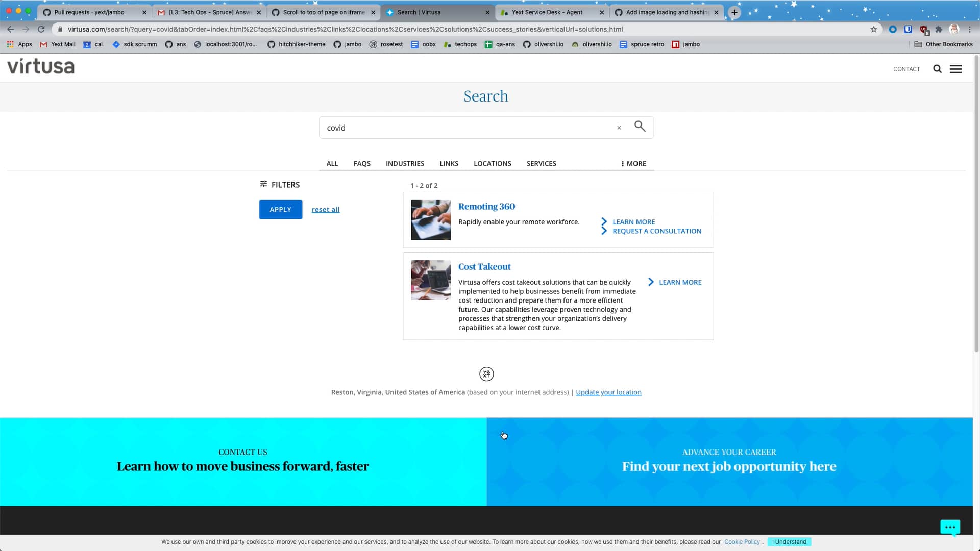The image size is (980, 551).
Task: Open the hamburger navigation menu
Action: tap(955, 69)
